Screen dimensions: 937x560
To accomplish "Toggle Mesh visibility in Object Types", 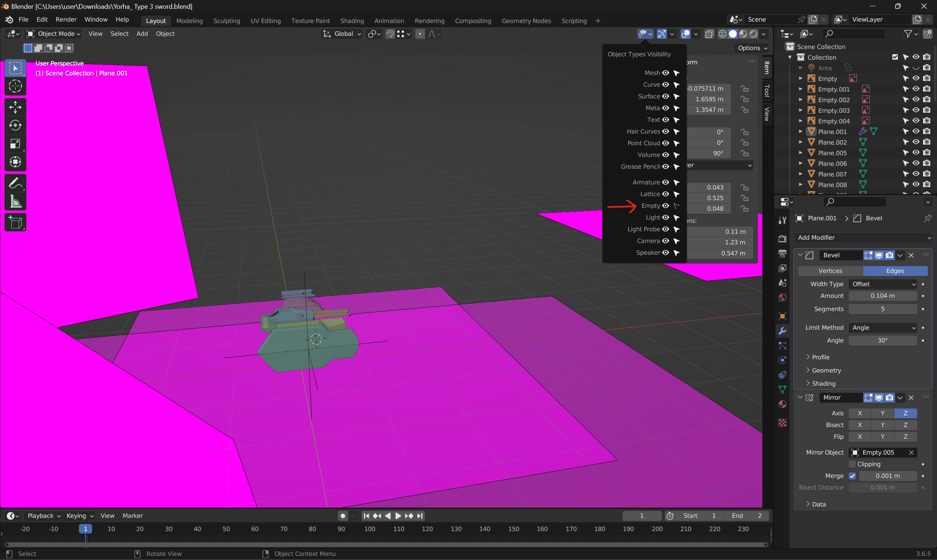I will [666, 73].
